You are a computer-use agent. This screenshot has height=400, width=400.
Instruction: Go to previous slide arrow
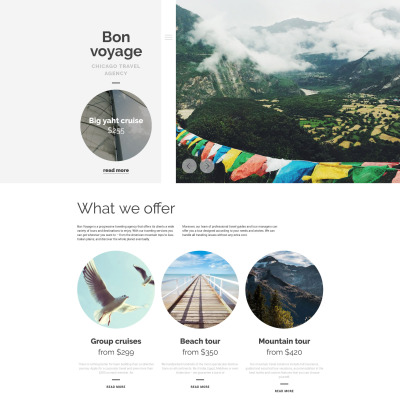[x=189, y=166]
